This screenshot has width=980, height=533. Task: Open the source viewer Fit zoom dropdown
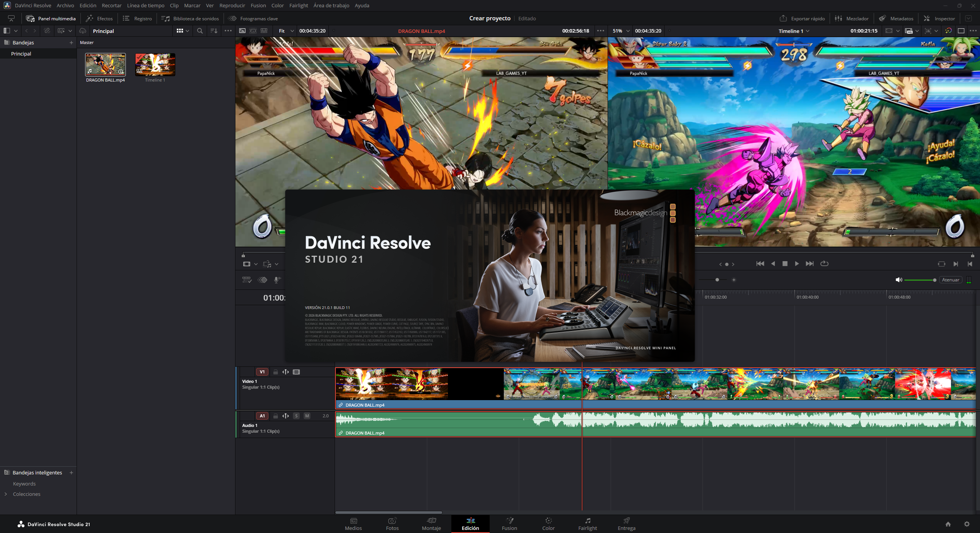click(x=286, y=31)
